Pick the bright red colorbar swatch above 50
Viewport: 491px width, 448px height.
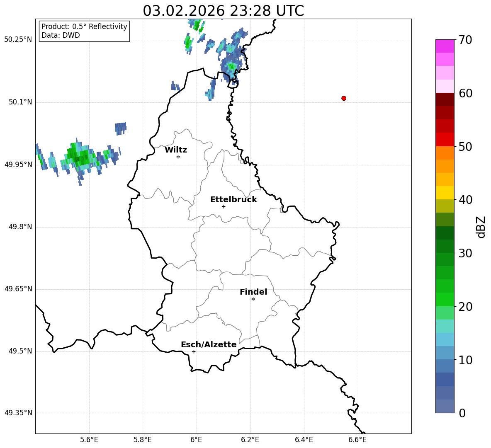(445, 140)
